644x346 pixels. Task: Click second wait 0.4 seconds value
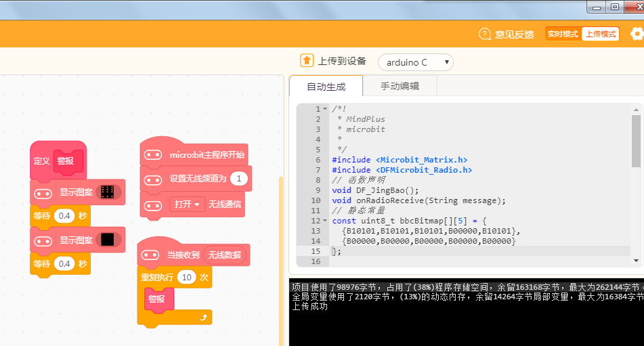click(x=64, y=263)
